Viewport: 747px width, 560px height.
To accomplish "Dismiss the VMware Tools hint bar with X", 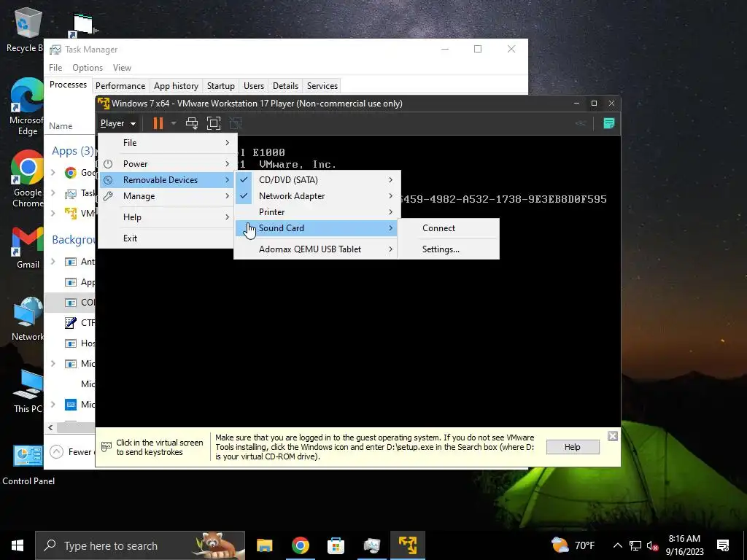I will (x=613, y=436).
